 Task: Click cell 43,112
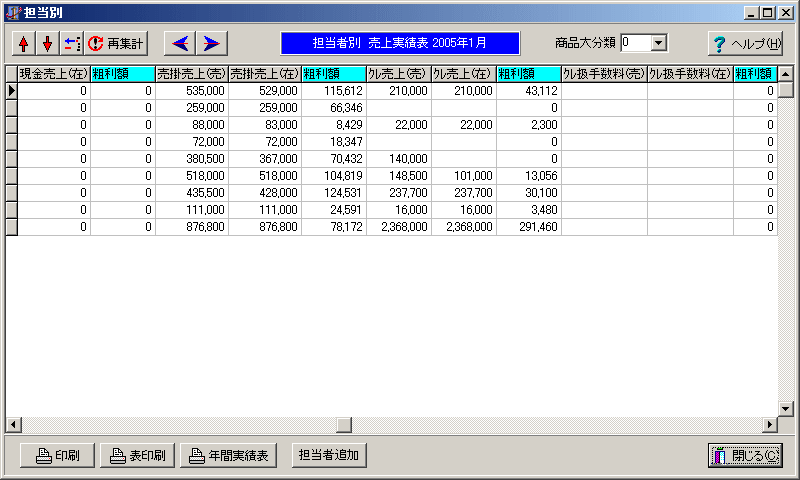529,91
